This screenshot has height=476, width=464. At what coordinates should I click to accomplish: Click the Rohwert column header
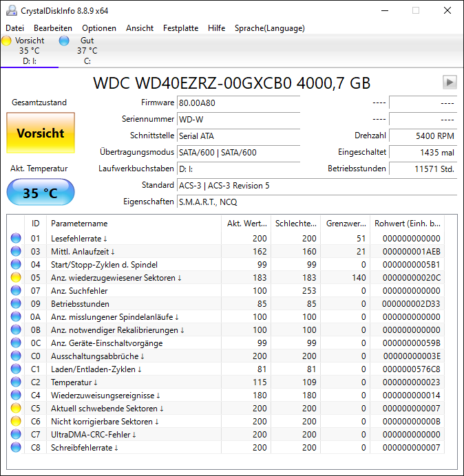(x=407, y=224)
